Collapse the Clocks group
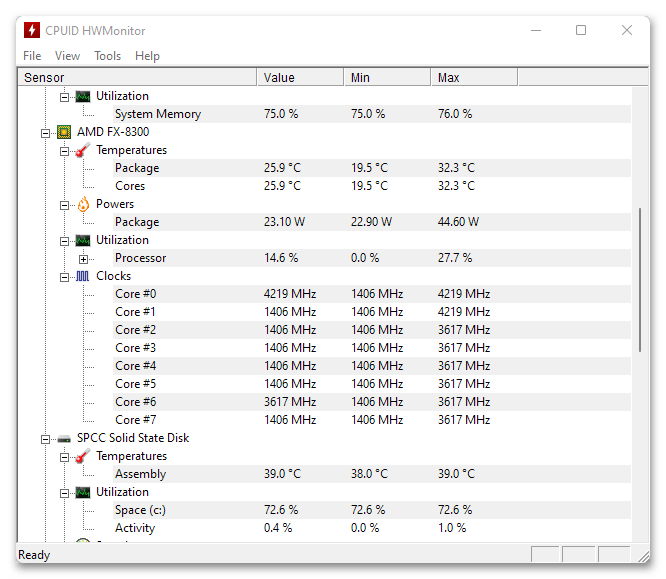Screen dimensions: 666x579 64,278
